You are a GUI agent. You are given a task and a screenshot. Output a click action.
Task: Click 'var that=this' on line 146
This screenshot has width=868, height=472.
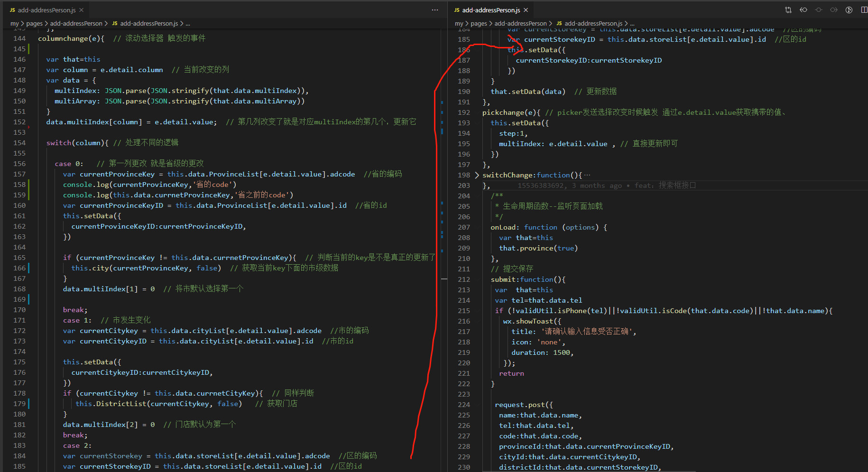(74, 59)
